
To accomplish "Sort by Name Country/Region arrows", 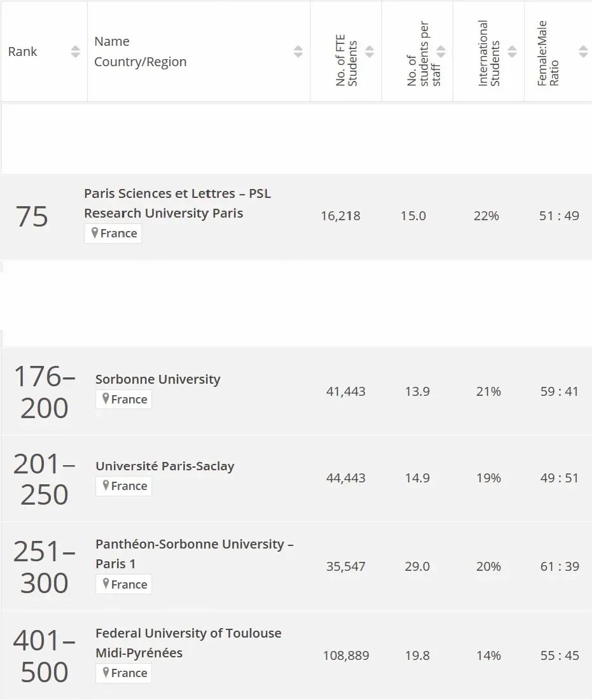I will point(298,52).
